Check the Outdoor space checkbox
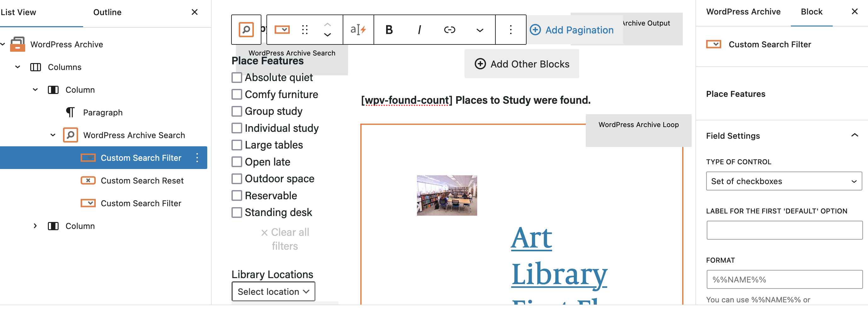 [237, 179]
